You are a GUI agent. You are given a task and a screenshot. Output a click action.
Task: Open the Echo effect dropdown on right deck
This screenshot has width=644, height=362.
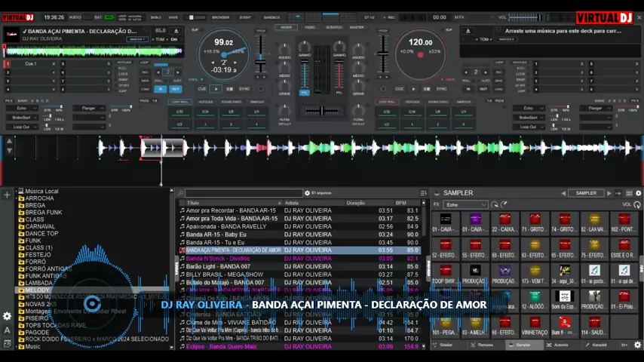click(x=529, y=108)
